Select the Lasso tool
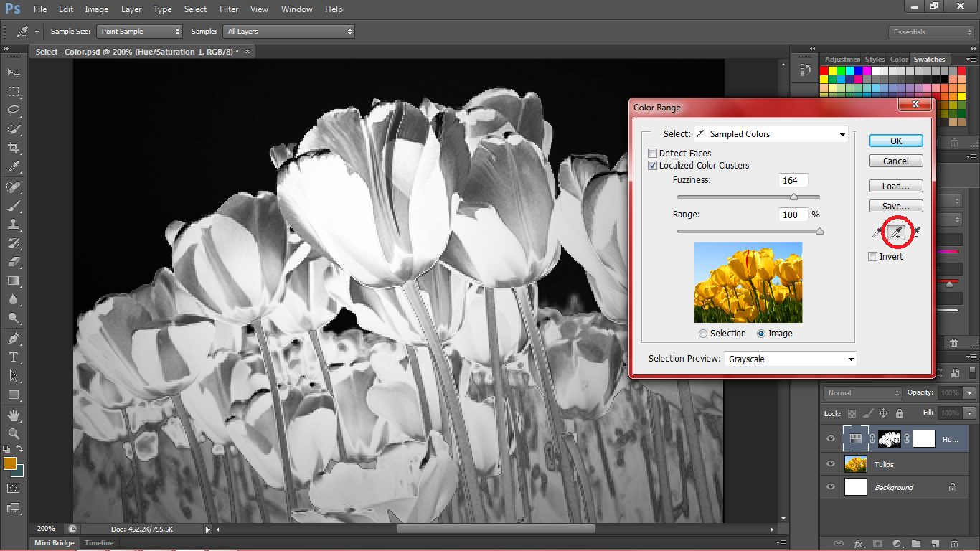Viewport: 980px width, 551px height. pyautogui.click(x=14, y=110)
